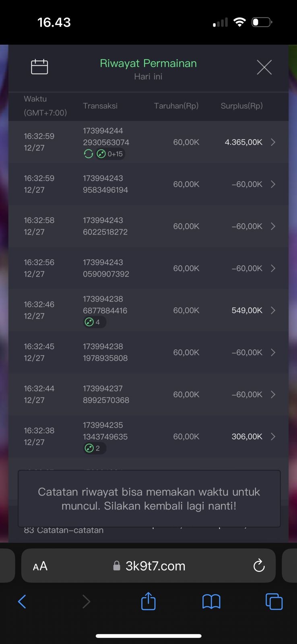Expand details for the 4.365,00K win row
The width and height of the screenshot is (297, 644).
pos(273,142)
